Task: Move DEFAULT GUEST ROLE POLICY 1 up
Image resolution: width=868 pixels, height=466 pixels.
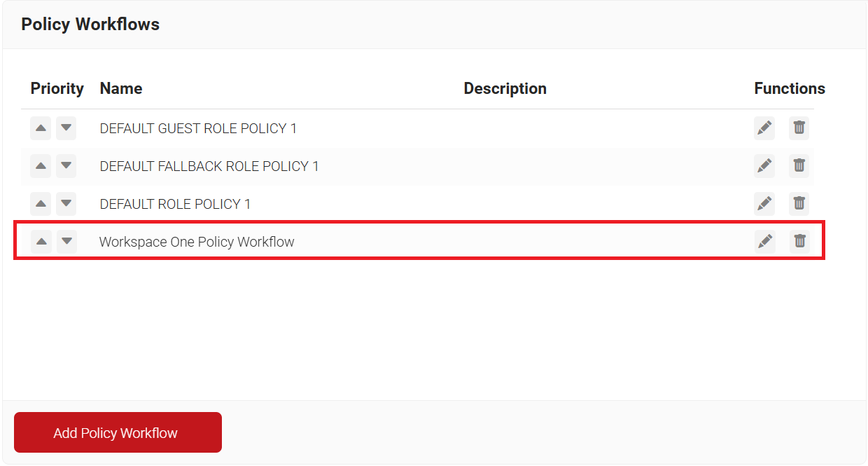Action: (x=41, y=128)
